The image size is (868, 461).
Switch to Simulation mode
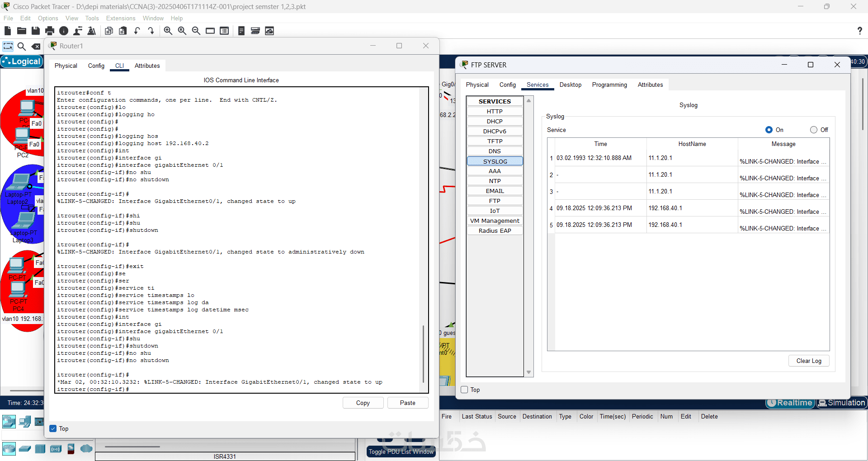tap(841, 403)
